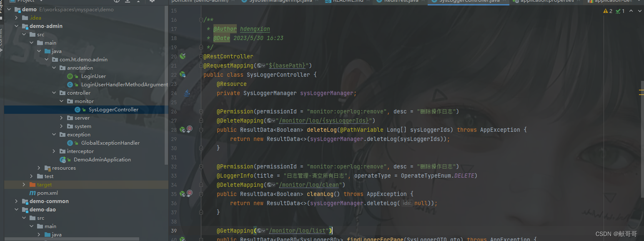Fold the Javadoc comment on line 16
The image size is (644, 241).
(201, 20)
